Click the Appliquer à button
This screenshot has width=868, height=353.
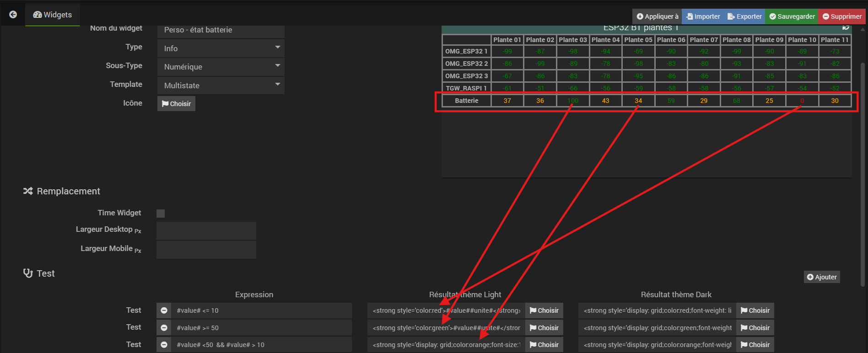tap(657, 16)
